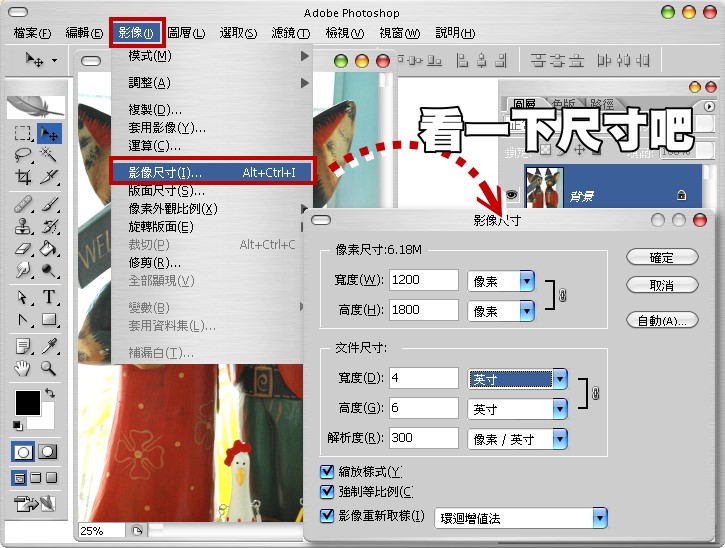Select the Slice tool

(49, 176)
